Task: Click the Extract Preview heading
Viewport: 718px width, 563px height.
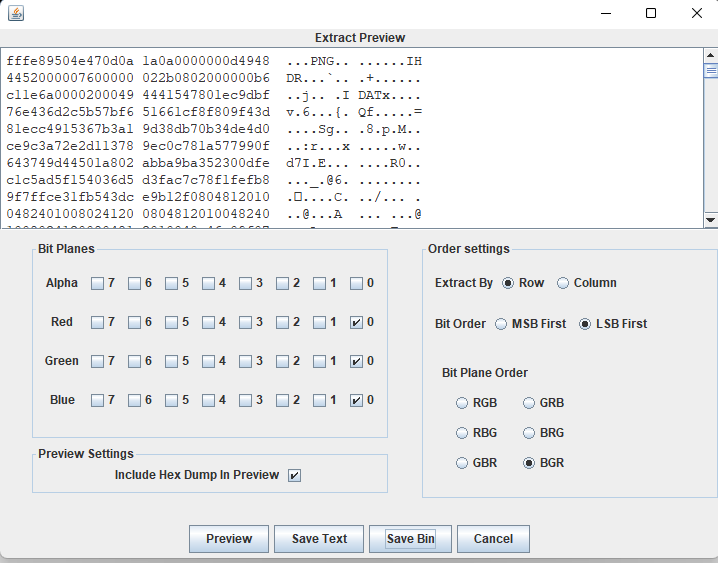Action: click(x=360, y=38)
